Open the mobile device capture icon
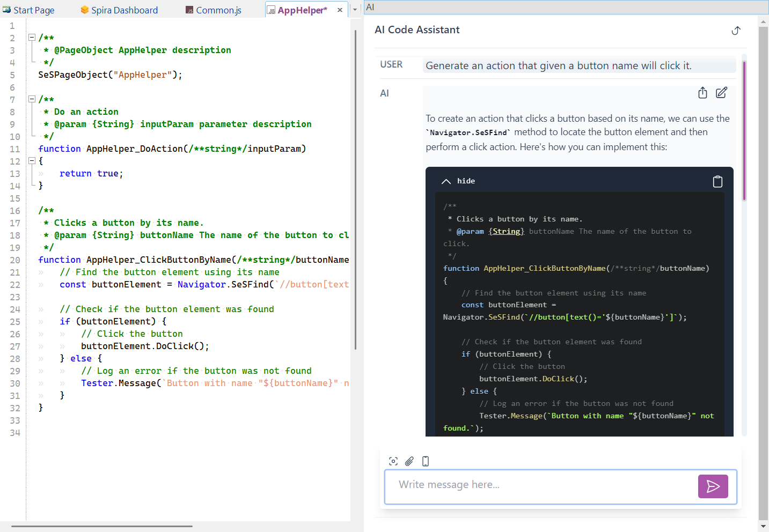This screenshot has height=532, width=769. pyautogui.click(x=425, y=461)
